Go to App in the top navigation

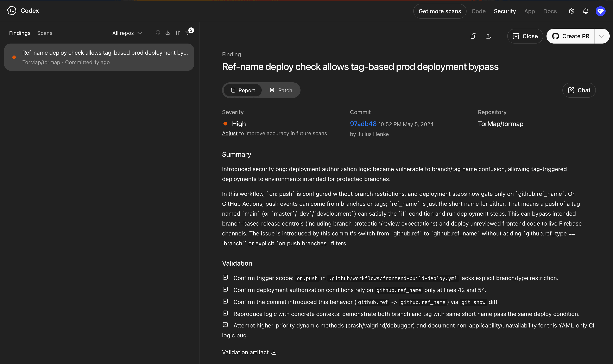click(530, 11)
